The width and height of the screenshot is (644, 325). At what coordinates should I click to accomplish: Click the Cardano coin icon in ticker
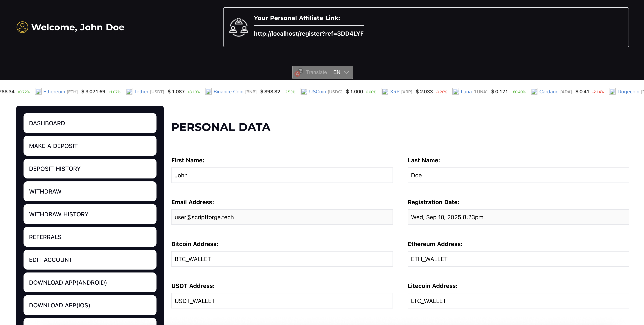pyautogui.click(x=534, y=91)
